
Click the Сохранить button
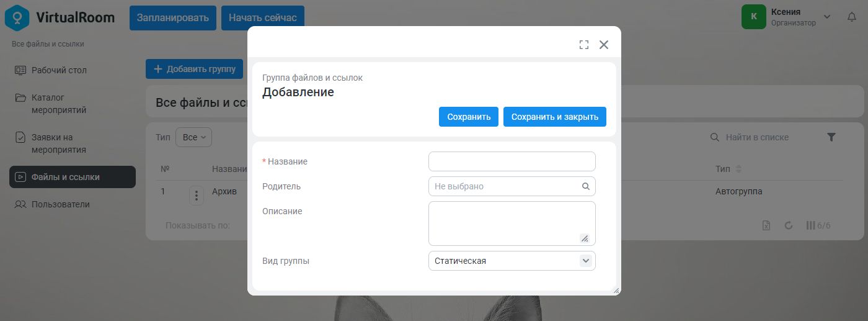pyautogui.click(x=469, y=117)
